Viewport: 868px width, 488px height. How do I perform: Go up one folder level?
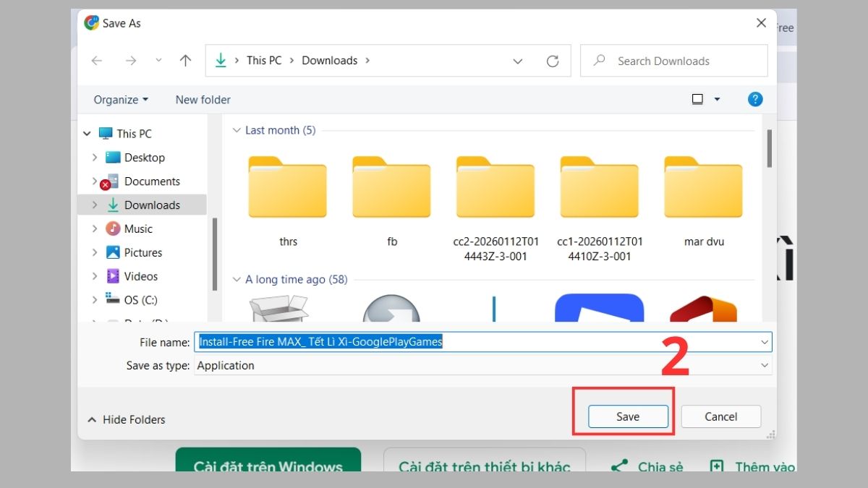pos(185,61)
